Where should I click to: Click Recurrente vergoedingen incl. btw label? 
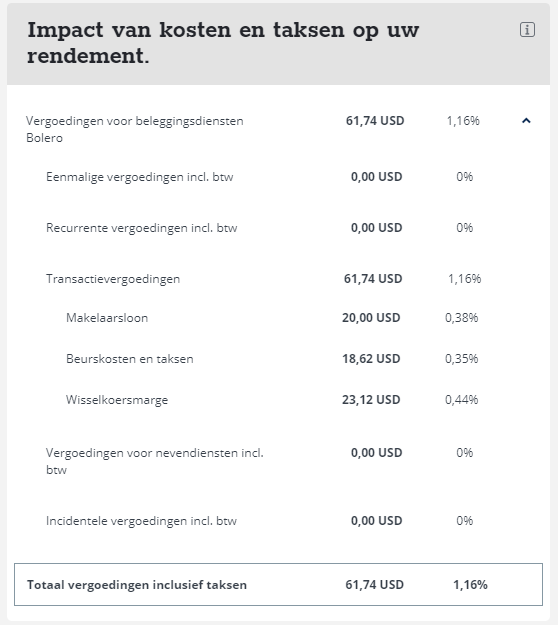(141, 228)
